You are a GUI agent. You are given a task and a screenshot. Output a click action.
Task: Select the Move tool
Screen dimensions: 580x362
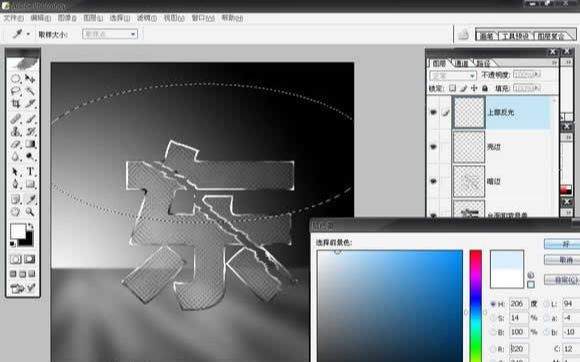coord(30,79)
